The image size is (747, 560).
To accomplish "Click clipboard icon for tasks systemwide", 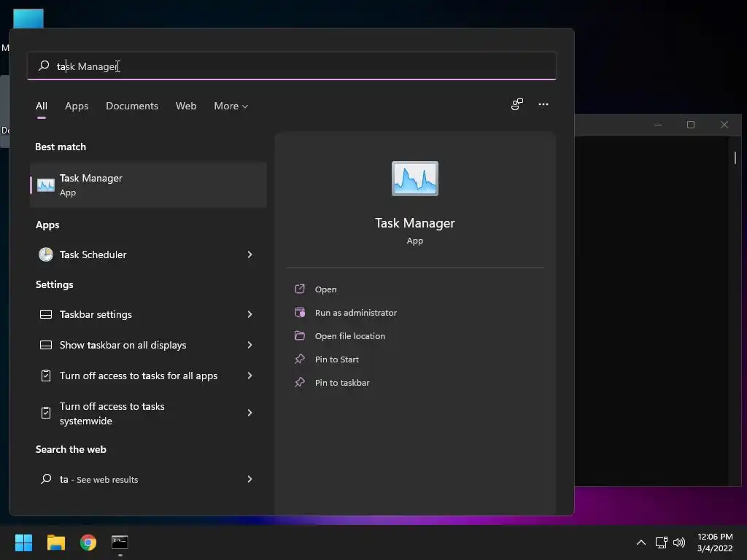I will click(x=46, y=413).
